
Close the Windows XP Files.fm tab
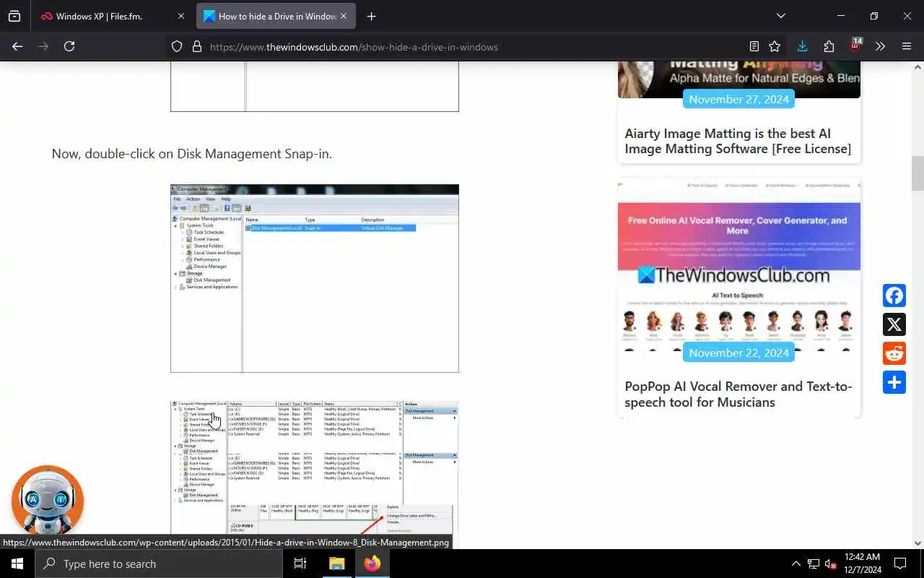180,16
